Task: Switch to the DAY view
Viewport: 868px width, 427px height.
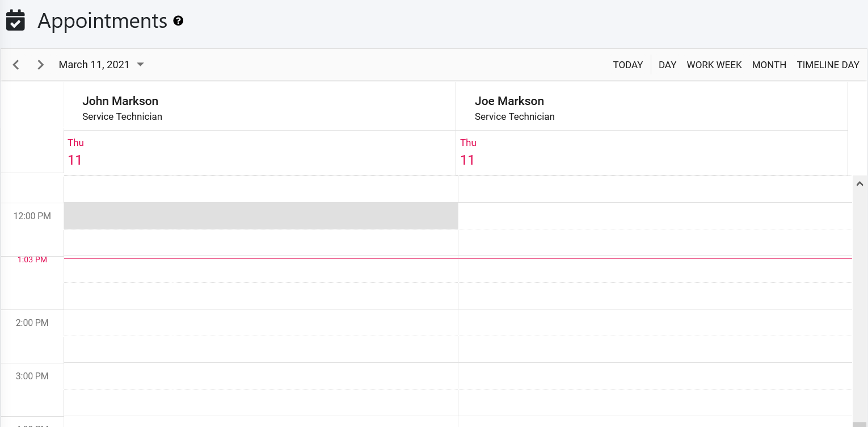Action: 667,64
